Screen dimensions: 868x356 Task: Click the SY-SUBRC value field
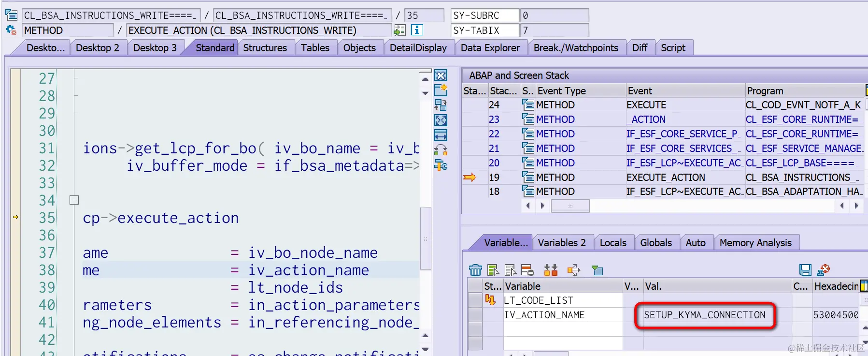[555, 15]
